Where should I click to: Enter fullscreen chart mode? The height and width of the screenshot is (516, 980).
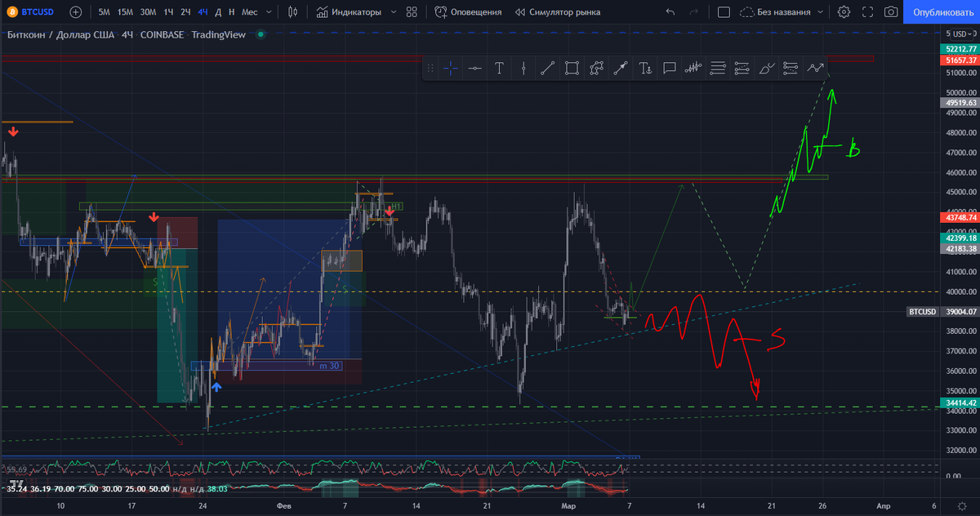click(867, 12)
